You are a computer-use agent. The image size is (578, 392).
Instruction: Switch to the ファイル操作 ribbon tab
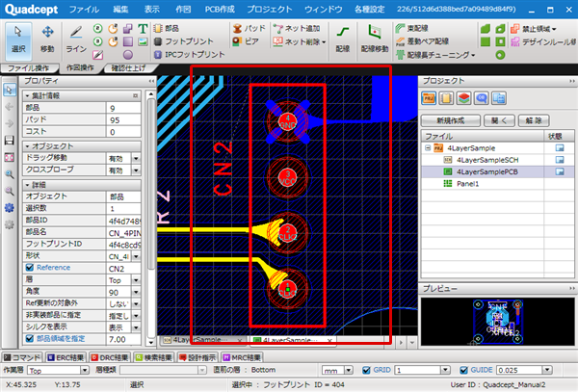click(29, 68)
